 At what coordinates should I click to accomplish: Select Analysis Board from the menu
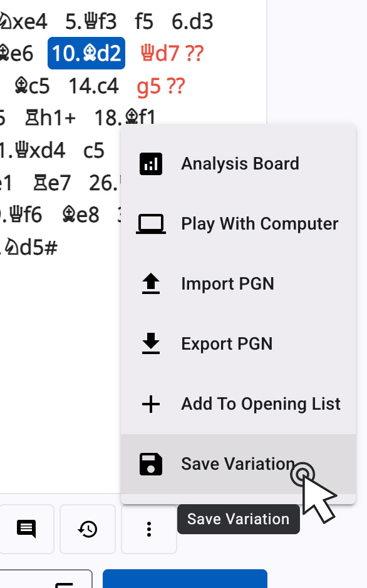coord(240,163)
